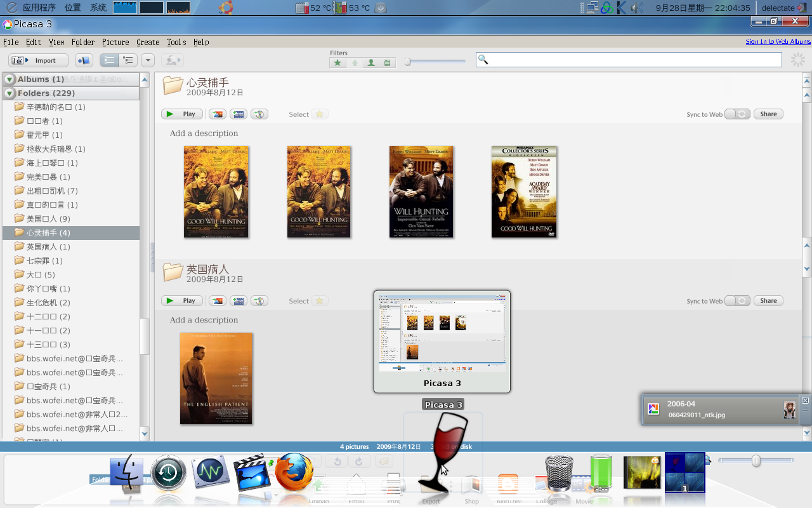812x508 pixels.
Task: Create gift CD from 心灵捕手 folder
Action: coord(259,114)
